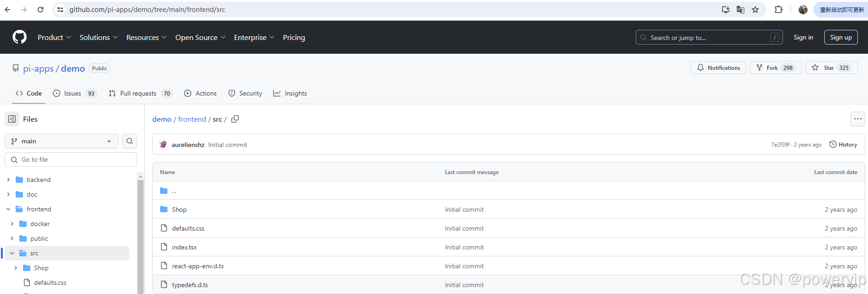Screen dimensions: 868x294
Task: Click the defaults.css file icon in table
Action: (164, 228)
